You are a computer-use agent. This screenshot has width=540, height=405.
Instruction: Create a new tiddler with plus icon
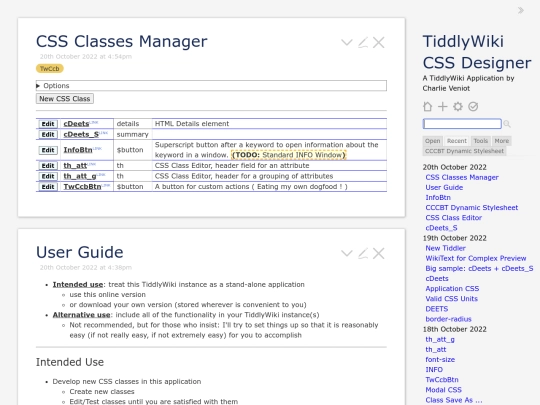click(x=443, y=106)
